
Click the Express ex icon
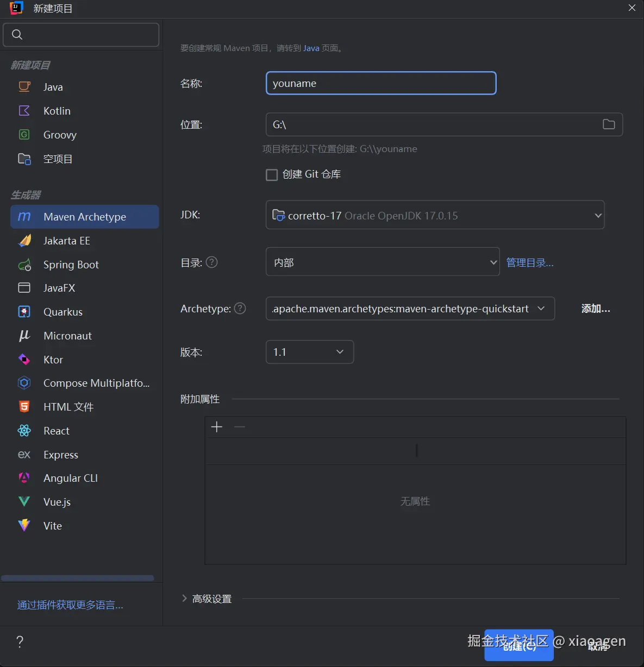tap(24, 455)
